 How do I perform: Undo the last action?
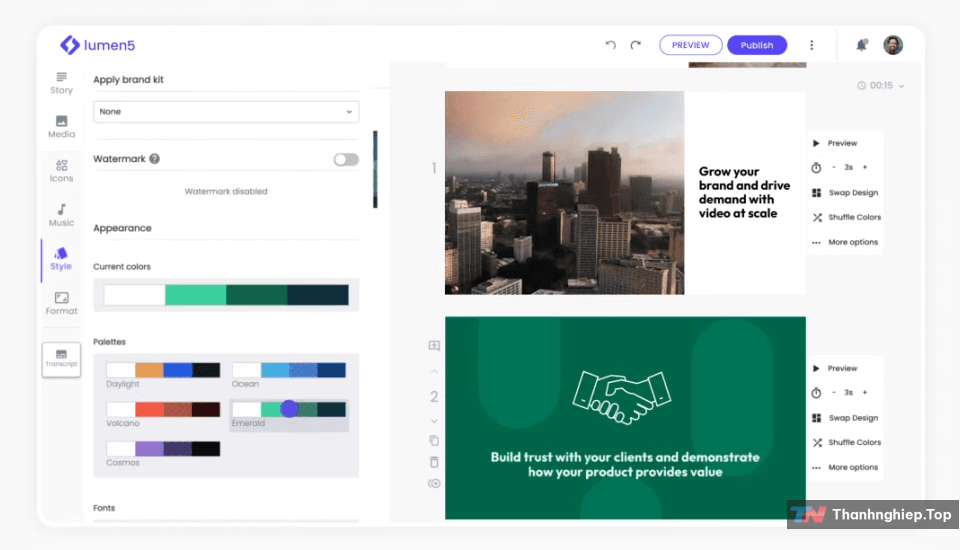610,45
